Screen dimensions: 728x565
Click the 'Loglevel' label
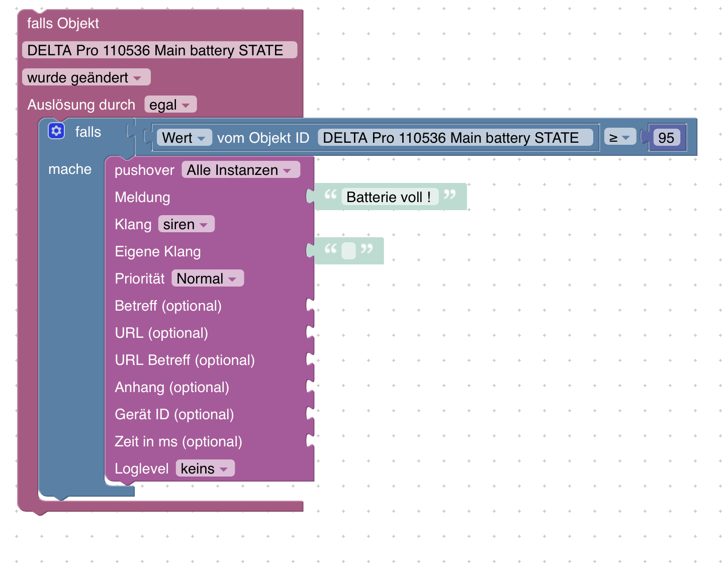(142, 468)
